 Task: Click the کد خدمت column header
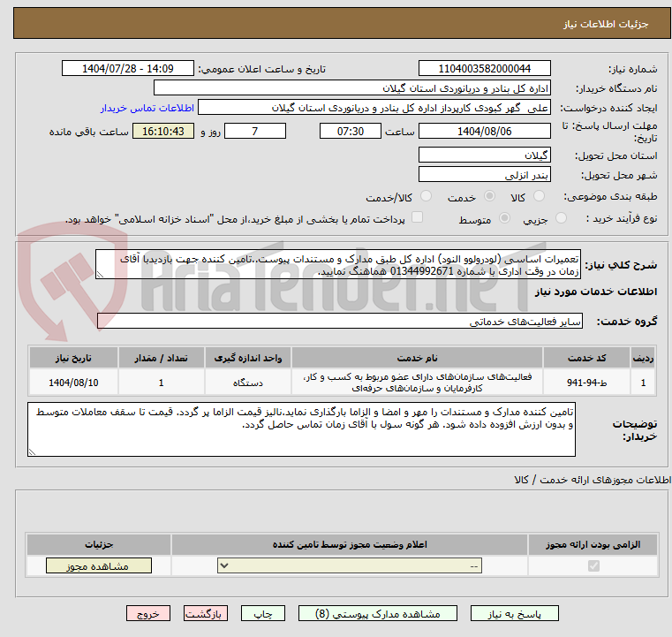(586, 358)
